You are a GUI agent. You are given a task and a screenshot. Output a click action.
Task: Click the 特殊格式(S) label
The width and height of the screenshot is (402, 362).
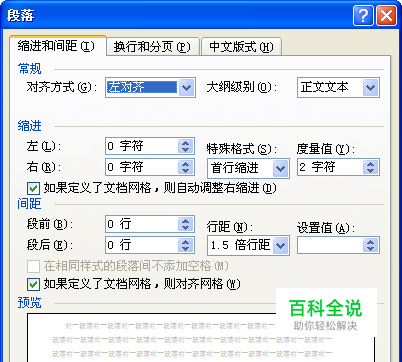click(242, 149)
